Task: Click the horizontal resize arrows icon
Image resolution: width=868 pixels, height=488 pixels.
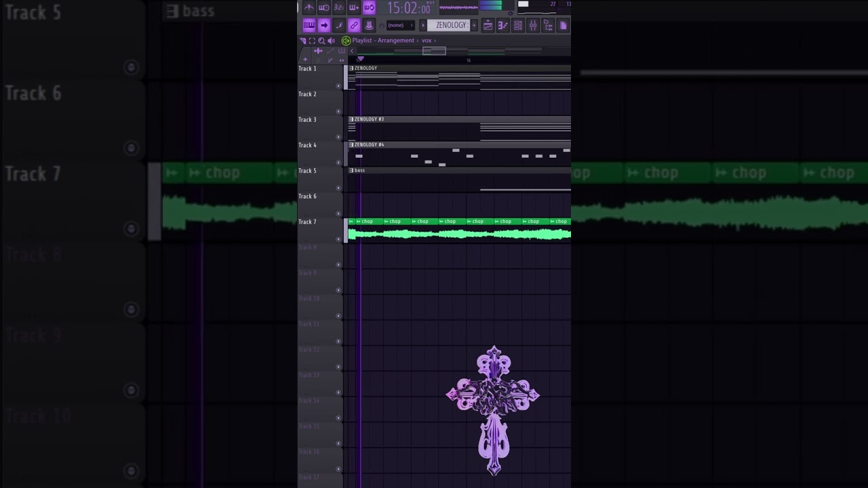Action: (x=342, y=60)
